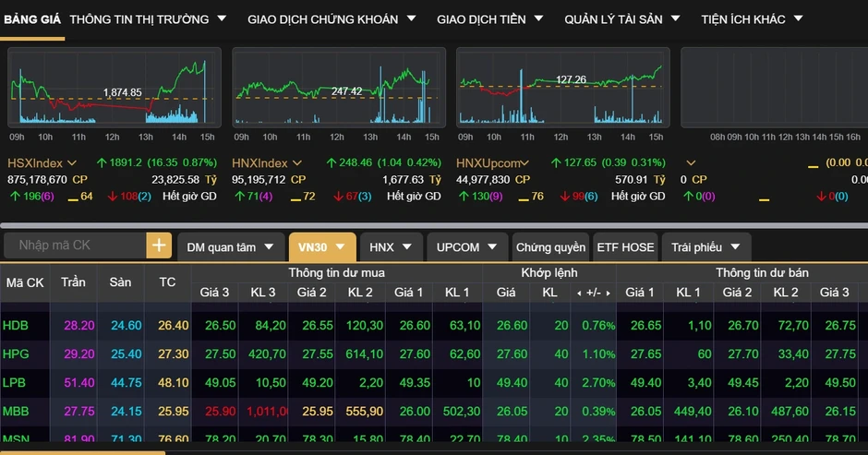Screen dimensions: 868x455
Task: Open THÔNG TIN THỊ TRƯỜNG menu
Action: [x=148, y=19]
